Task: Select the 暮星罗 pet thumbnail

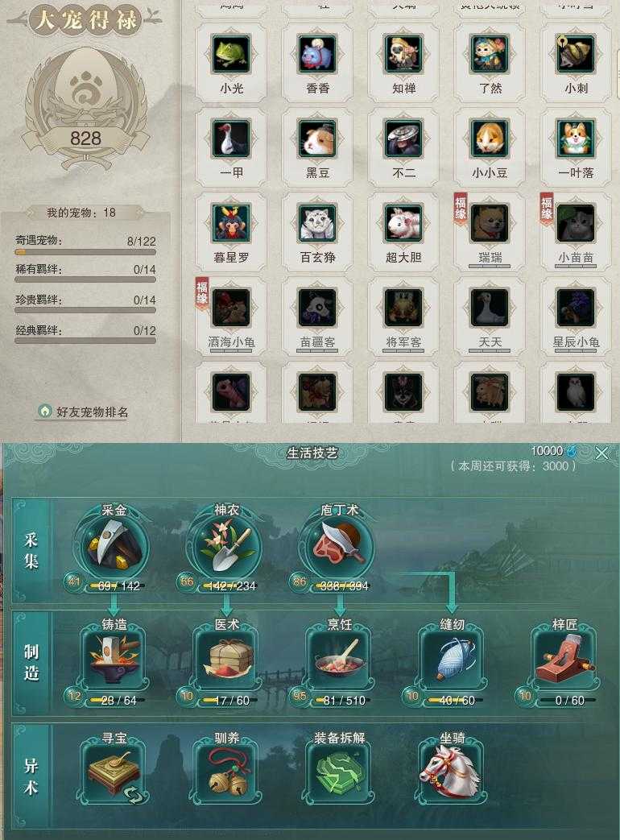Action: [x=231, y=223]
